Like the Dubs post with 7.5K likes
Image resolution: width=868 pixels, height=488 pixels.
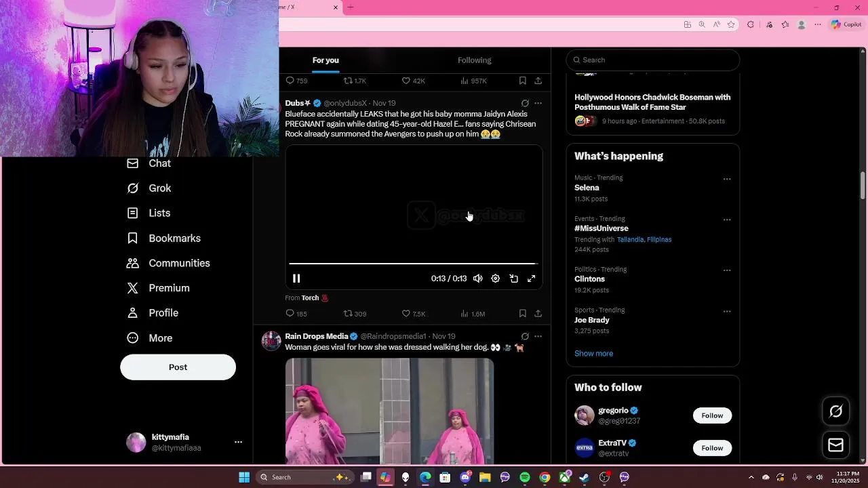coord(414,314)
